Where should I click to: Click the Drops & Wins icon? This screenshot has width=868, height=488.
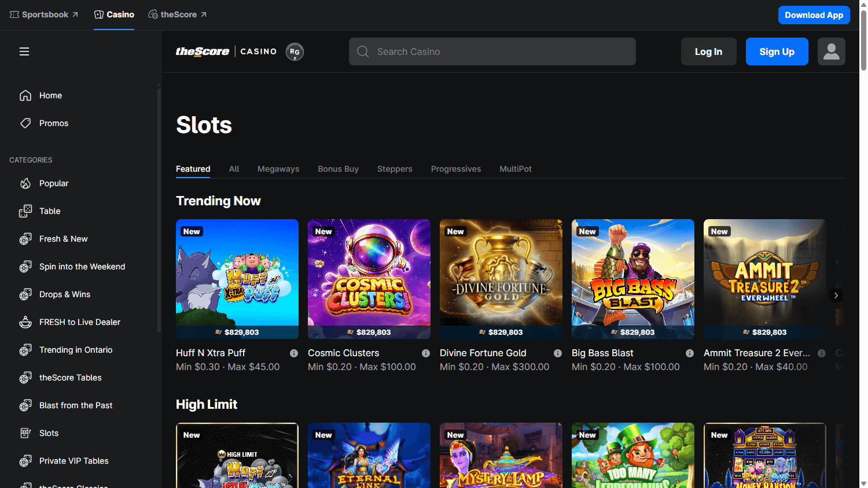coord(25,294)
